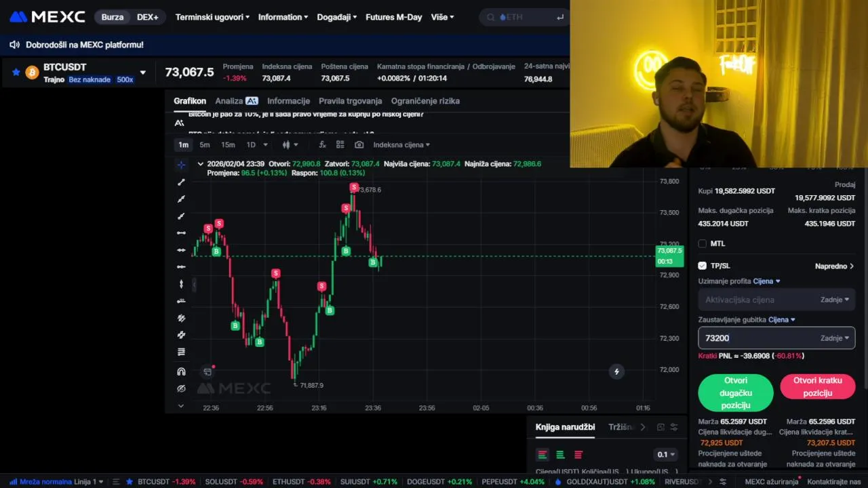
Task: Change the Uzimanje profita Cijena type
Action: [x=767, y=281]
